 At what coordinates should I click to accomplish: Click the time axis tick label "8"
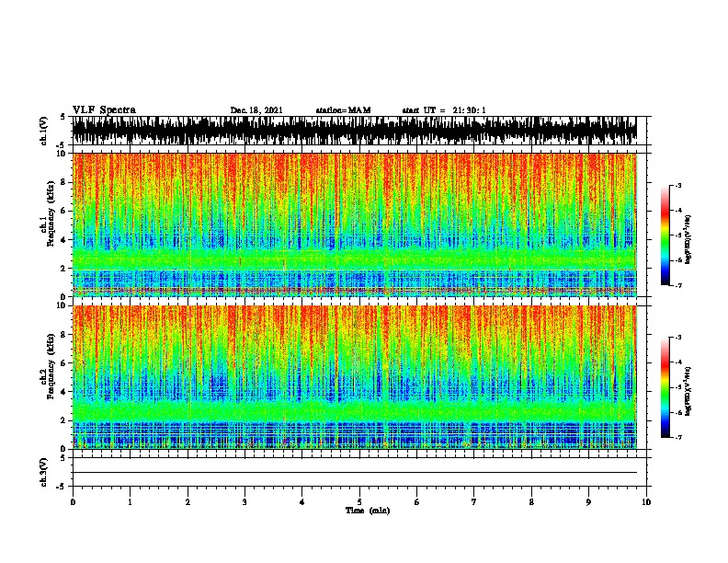[531, 502]
